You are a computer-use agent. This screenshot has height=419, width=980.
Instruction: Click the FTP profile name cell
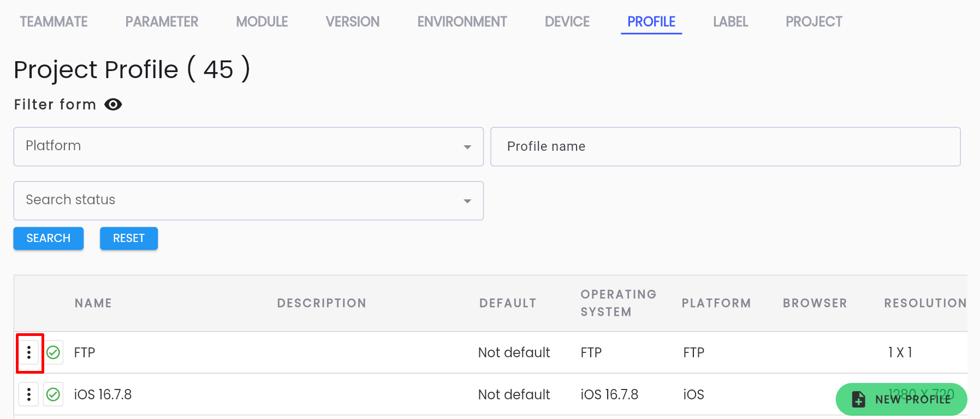click(x=85, y=352)
